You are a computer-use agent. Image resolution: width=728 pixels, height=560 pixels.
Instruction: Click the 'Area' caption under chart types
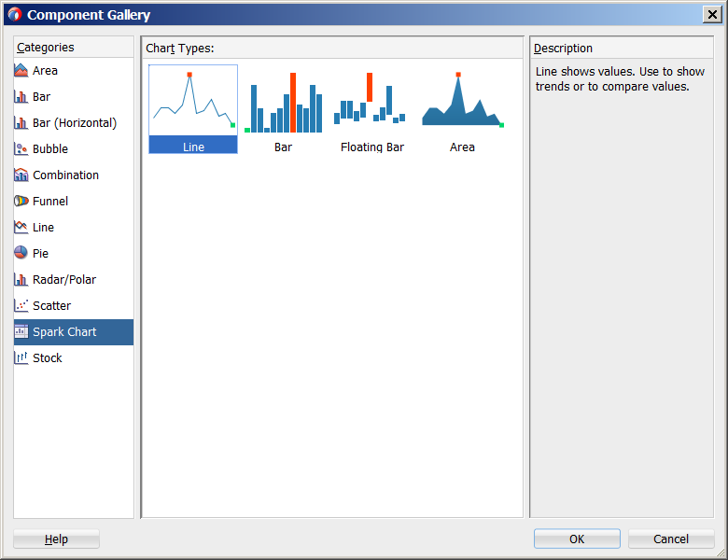tap(462, 147)
